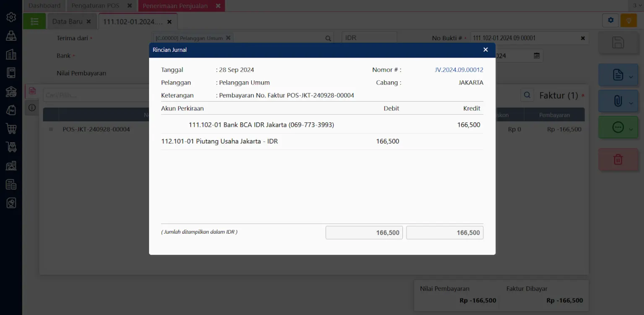Viewport: 644px width, 315px height.
Task: Open the tax calculator module icon
Action: (11, 184)
